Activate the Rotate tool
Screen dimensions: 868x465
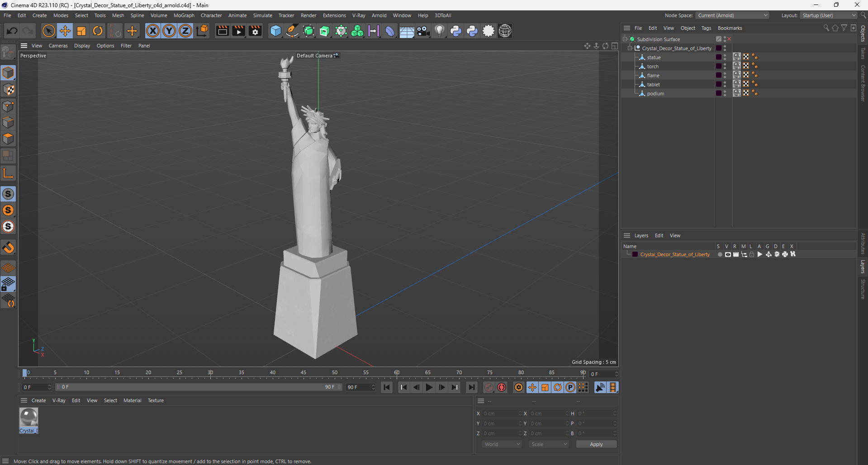point(98,31)
